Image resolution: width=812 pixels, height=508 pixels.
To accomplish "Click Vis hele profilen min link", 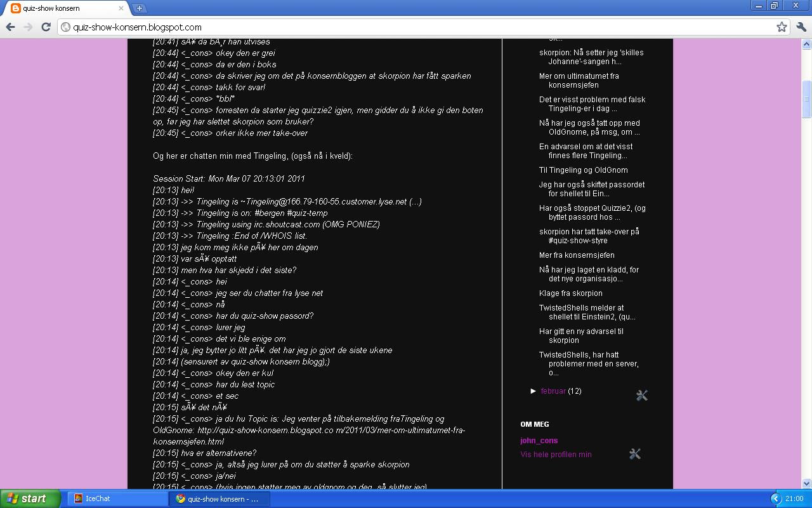I will click(556, 454).
